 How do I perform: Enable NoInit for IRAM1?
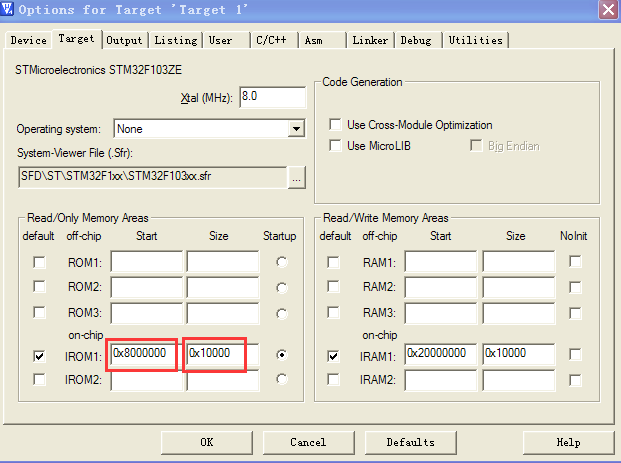(575, 354)
